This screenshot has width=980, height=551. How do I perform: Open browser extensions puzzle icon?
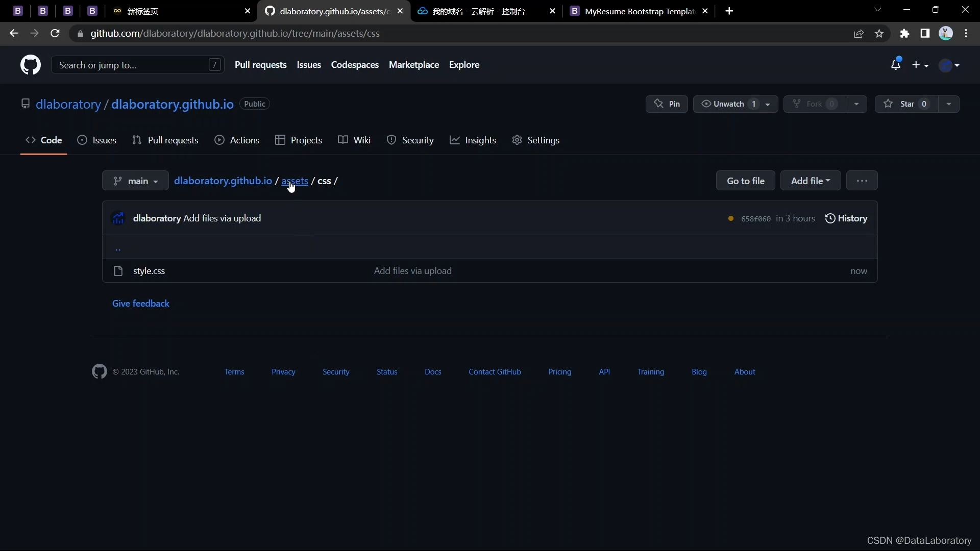tap(904, 34)
